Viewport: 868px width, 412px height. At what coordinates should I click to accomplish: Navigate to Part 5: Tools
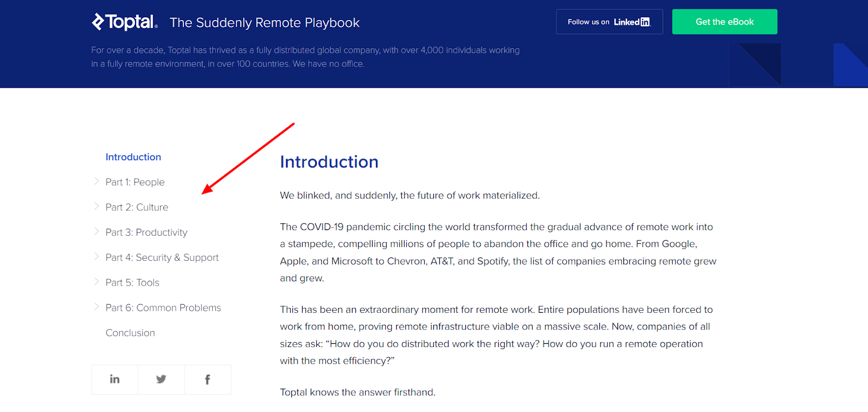[132, 282]
